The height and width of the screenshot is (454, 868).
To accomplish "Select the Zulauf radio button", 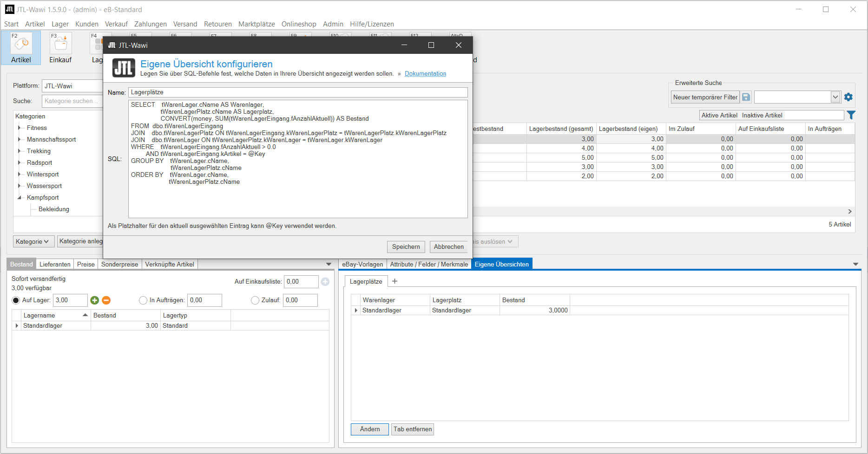I will 255,300.
